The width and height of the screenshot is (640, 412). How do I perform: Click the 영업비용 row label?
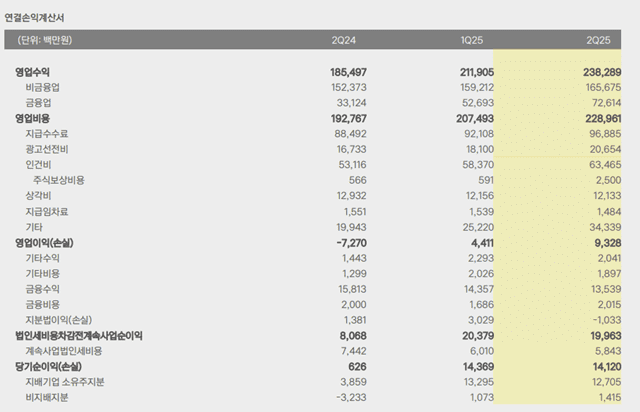click(x=32, y=118)
